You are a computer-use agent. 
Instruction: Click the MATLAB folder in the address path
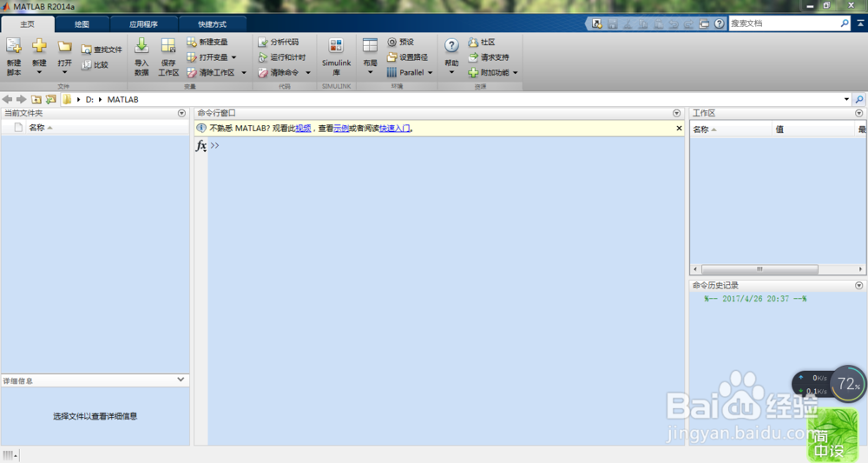pyautogui.click(x=123, y=100)
